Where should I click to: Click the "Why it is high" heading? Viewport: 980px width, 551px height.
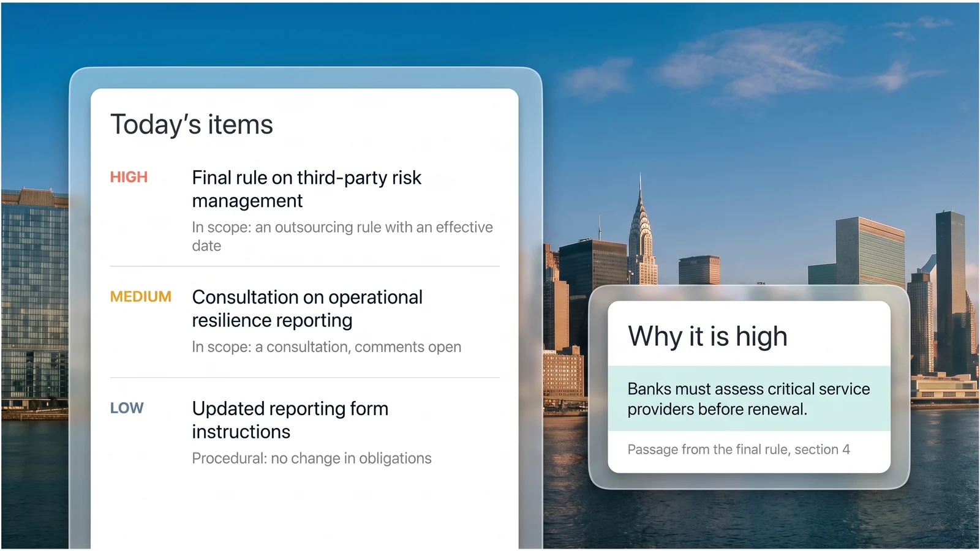[707, 337]
